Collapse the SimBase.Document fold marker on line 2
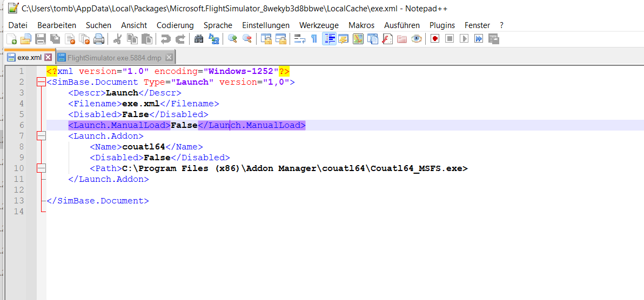The height and width of the screenshot is (300, 644). (41, 82)
